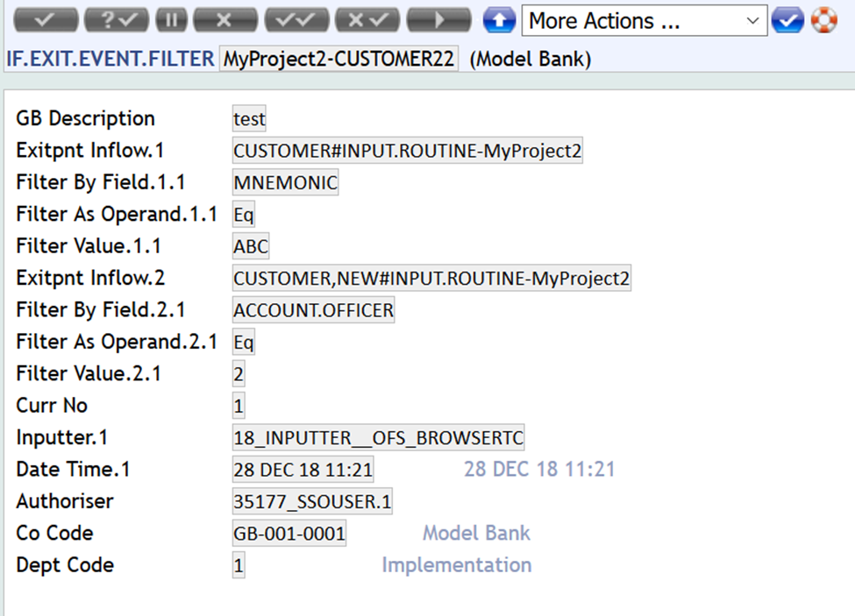This screenshot has width=855, height=616.
Task: Open the More Actions dropdown
Action: tap(644, 21)
